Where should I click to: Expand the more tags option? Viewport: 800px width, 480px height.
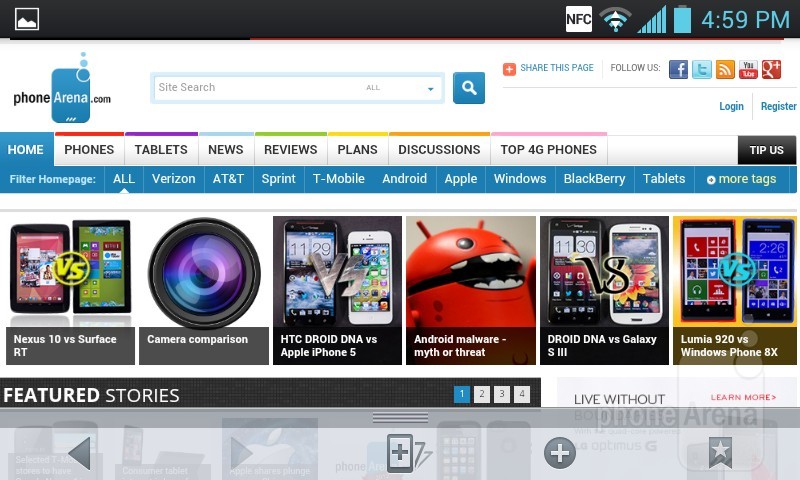pos(741,179)
